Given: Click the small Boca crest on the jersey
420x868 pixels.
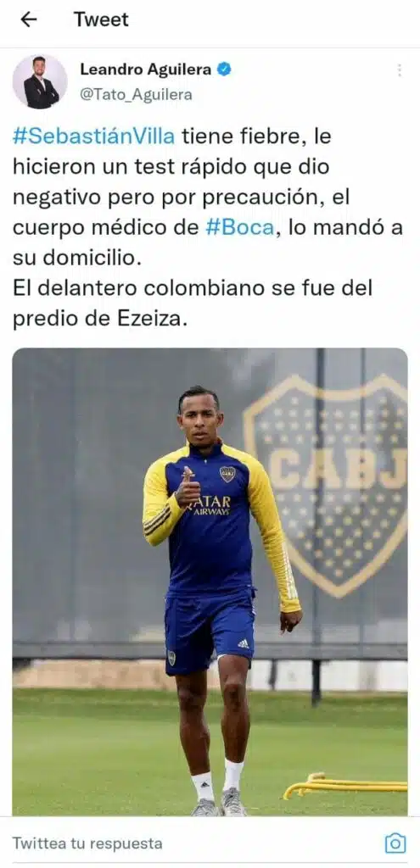Looking at the screenshot, I should tap(227, 474).
